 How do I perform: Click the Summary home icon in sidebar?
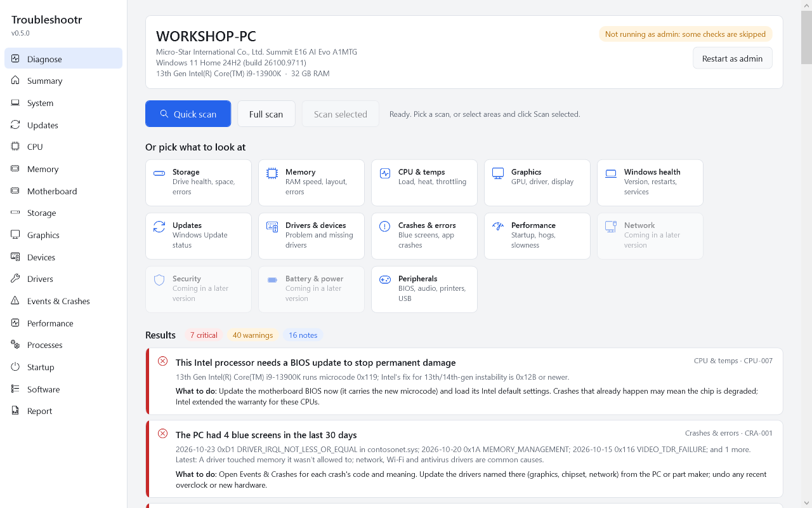(15, 81)
